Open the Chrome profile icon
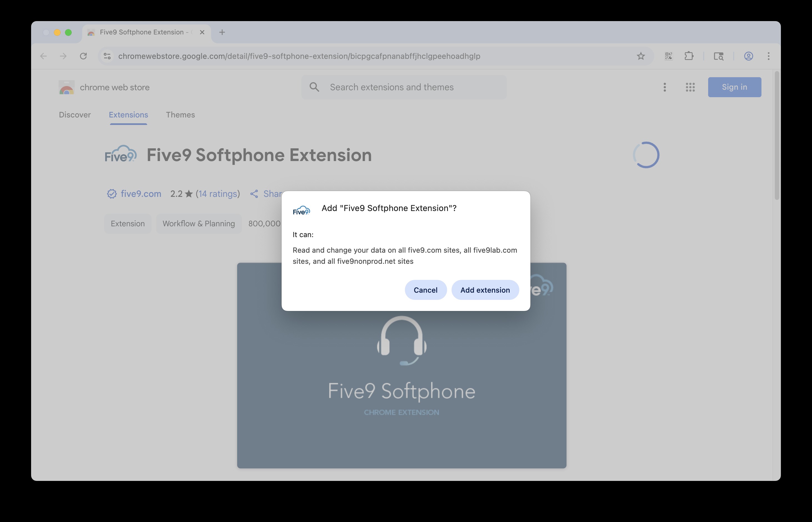Viewport: 812px width, 522px height. pyautogui.click(x=748, y=56)
